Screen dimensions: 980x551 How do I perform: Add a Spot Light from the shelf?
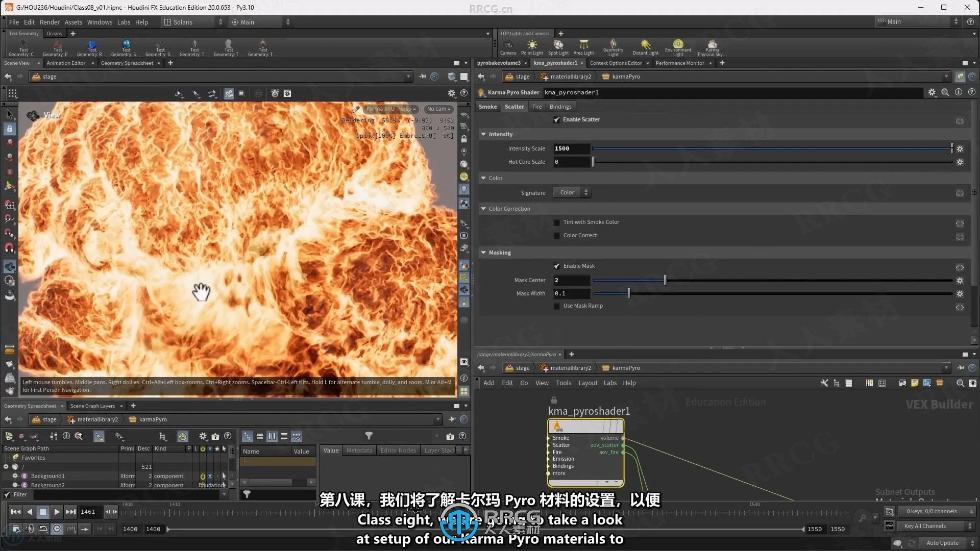point(558,47)
